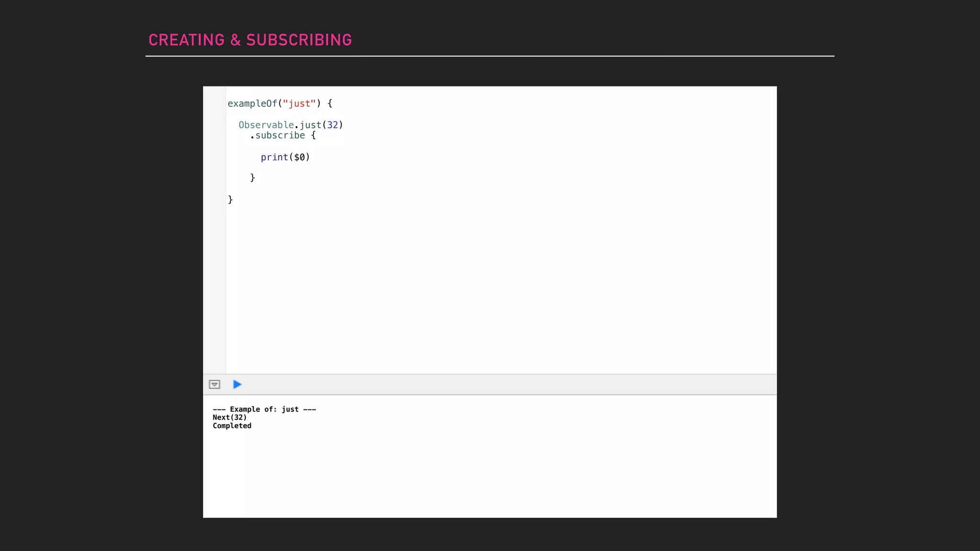Click the CREATING & SUBSCRIBING slide title
Screen dimensions: 980x551
(250, 40)
